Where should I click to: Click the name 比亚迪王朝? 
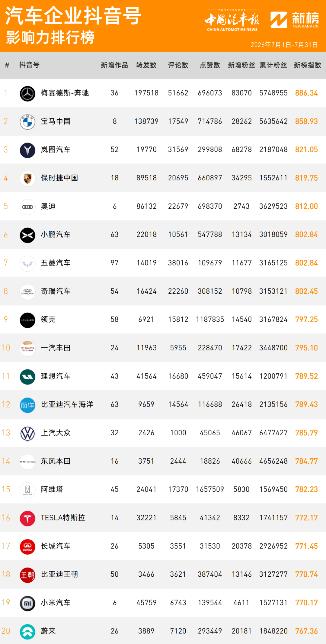[59, 574]
